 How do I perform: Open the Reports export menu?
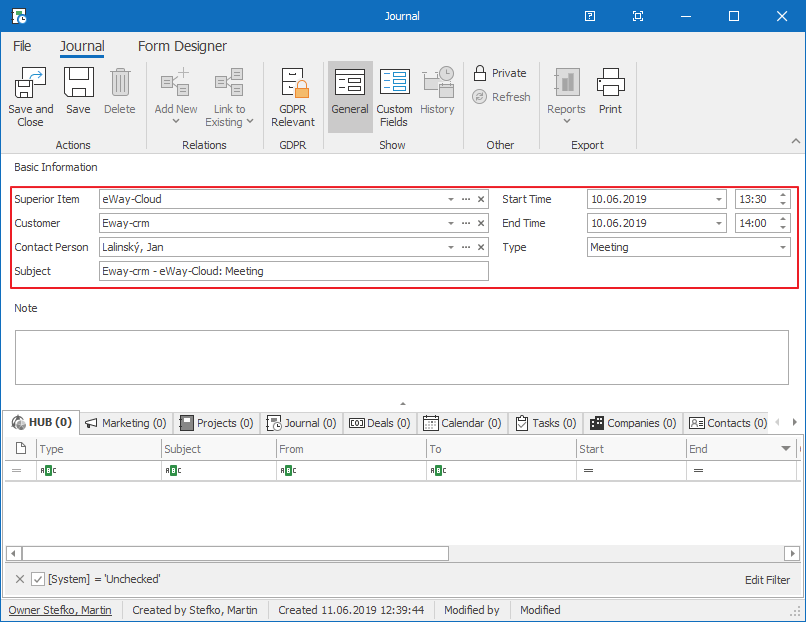(566, 96)
